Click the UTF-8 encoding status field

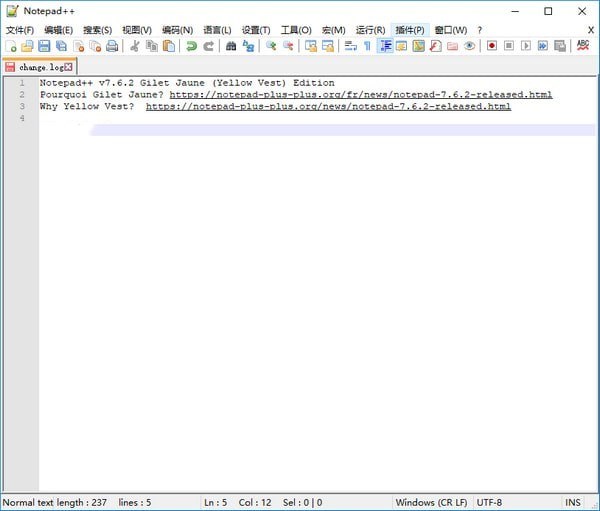(x=489, y=502)
